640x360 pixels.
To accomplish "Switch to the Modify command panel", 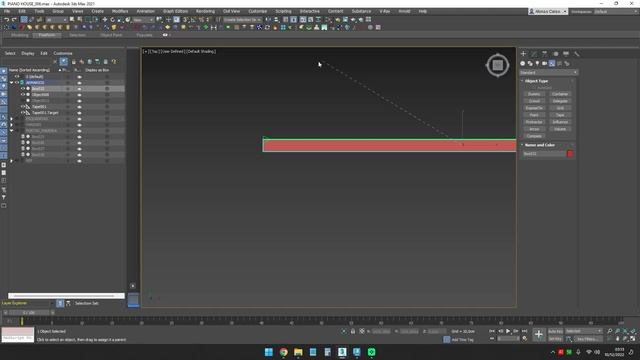I will [x=534, y=53].
